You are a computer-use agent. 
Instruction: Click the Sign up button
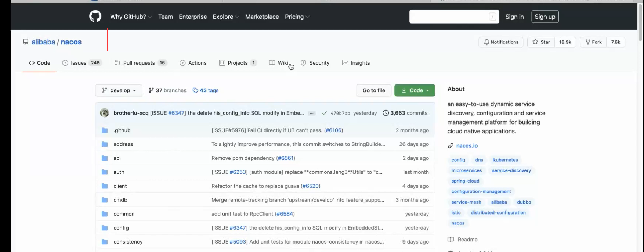pyautogui.click(x=545, y=17)
